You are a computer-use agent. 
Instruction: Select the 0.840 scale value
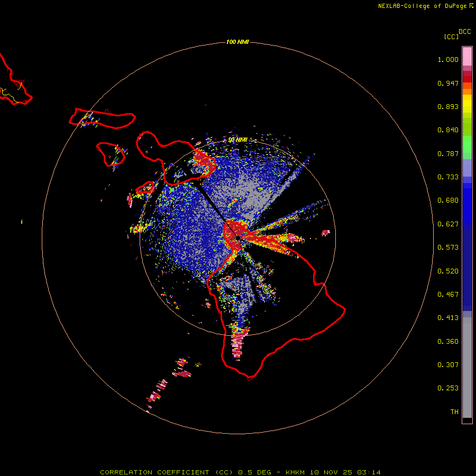pos(448,130)
